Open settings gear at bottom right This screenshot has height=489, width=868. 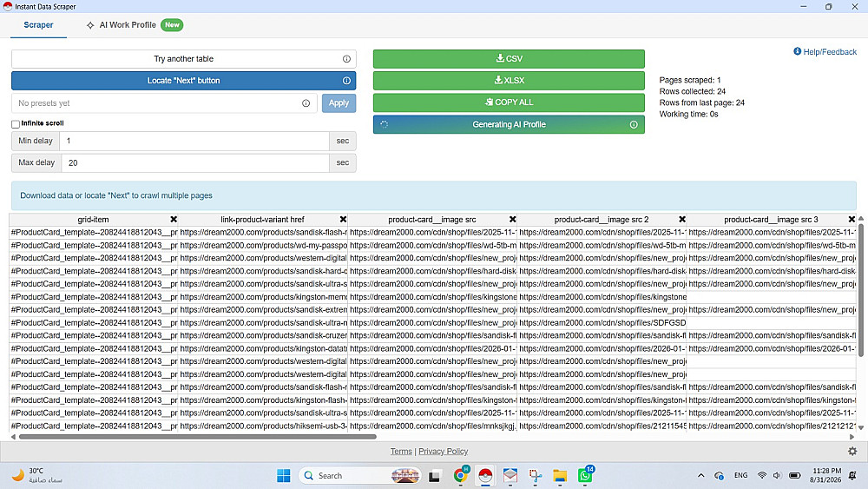tap(852, 452)
